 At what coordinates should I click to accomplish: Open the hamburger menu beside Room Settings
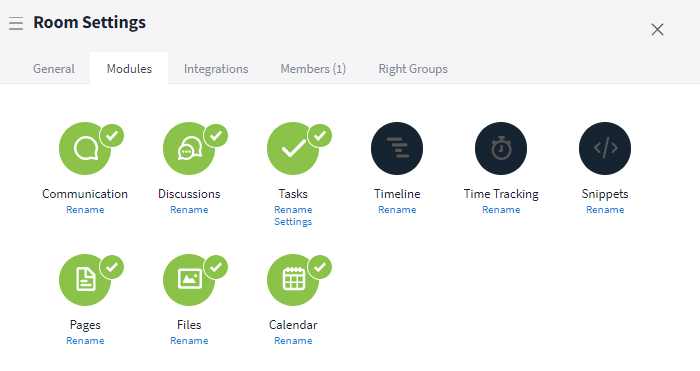[x=16, y=23]
